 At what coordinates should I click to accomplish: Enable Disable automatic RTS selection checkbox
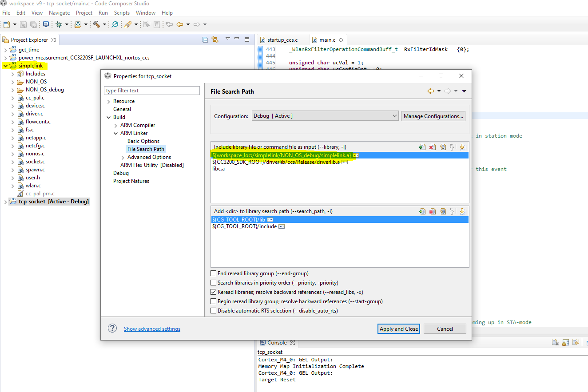[214, 311]
